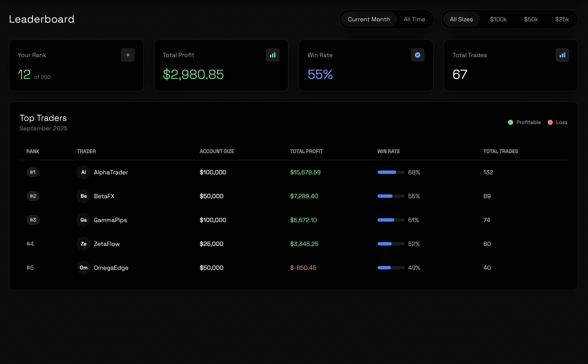Click the red Loss legend dot
Viewport: 588px width, 364px height.
[x=550, y=122]
